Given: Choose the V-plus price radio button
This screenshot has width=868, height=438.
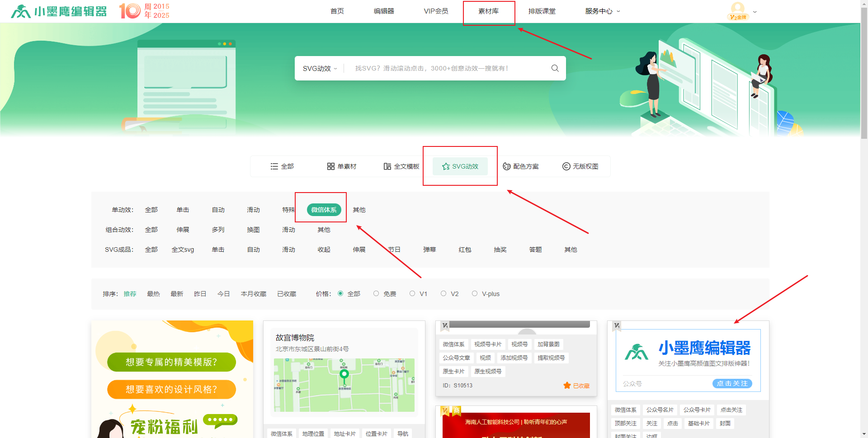Looking at the screenshot, I should click(x=475, y=294).
